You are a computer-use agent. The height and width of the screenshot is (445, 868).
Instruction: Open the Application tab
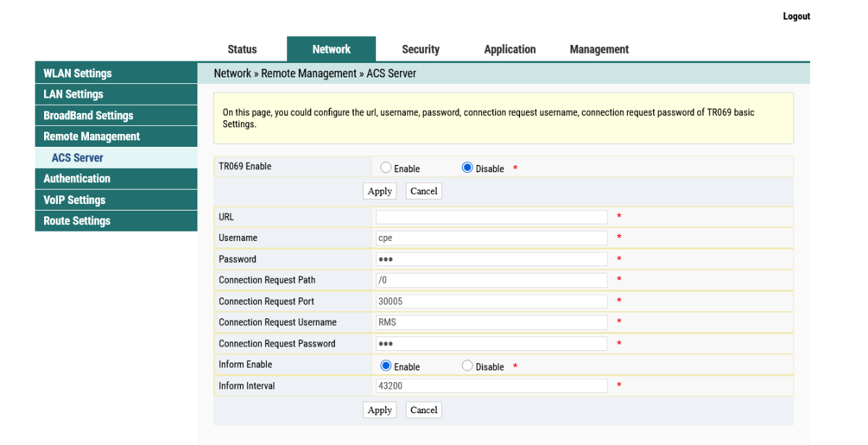click(510, 49)
